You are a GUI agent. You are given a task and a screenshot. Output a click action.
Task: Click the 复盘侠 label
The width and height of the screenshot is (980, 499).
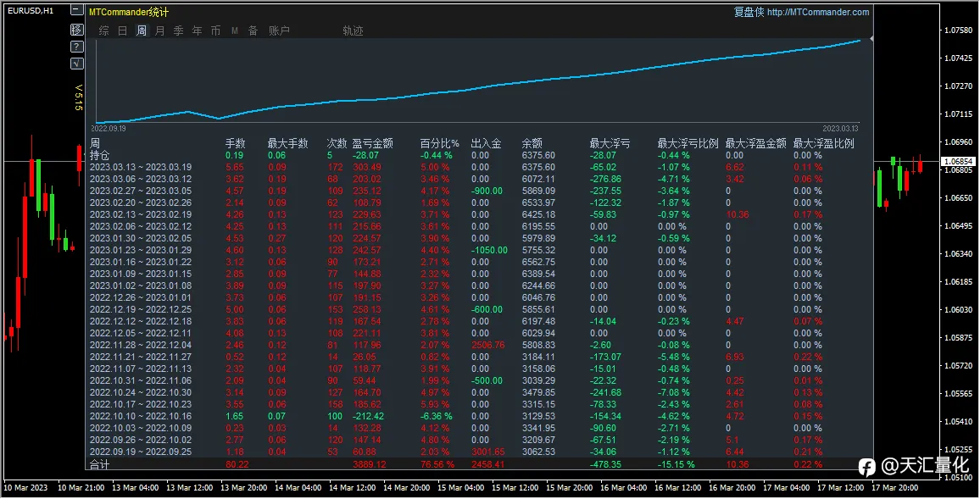pos(749,12)
